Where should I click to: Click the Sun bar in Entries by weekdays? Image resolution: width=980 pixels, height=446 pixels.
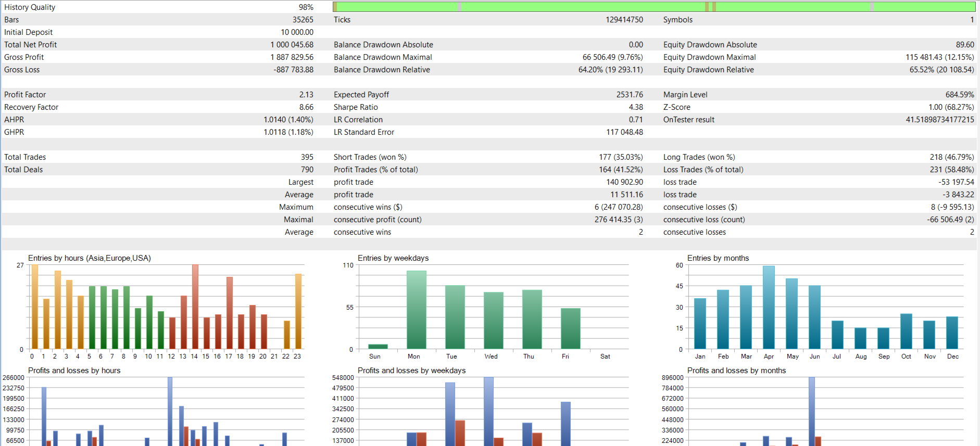coord(378,347)
